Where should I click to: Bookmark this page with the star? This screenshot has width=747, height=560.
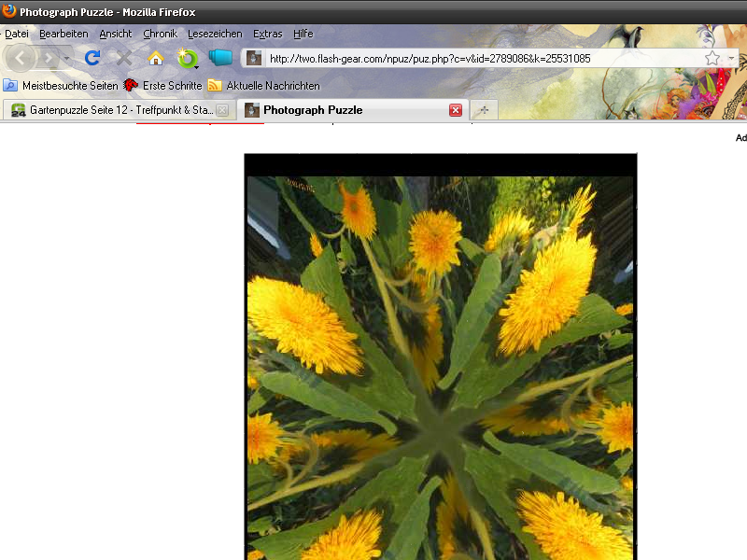[x=712, y=58]
